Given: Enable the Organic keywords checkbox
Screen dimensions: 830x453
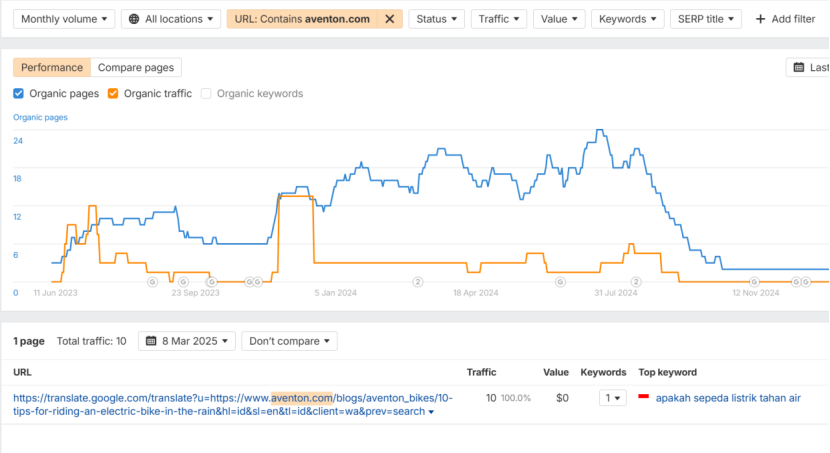Looking at the screenshot, I should [206, 94].
